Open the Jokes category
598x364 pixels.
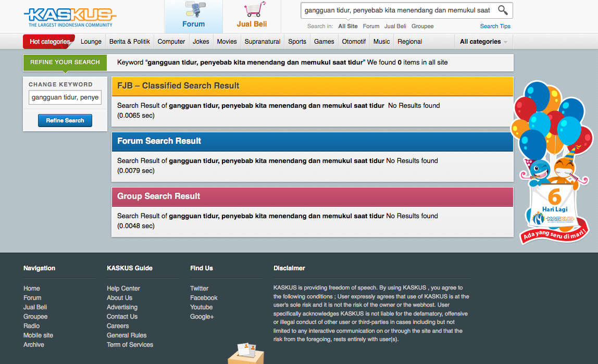(201, 42)
